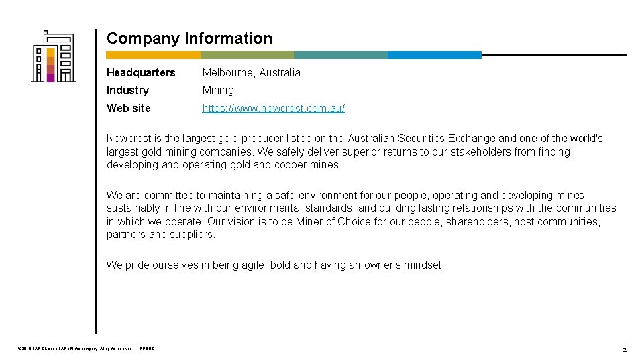Click the sentence about owner's mindset

[275, 265]
